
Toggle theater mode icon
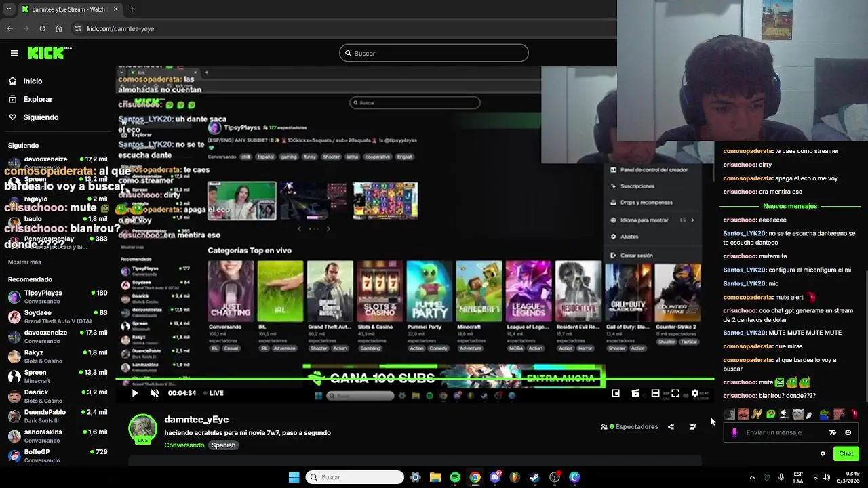click(x=655, y=393)
